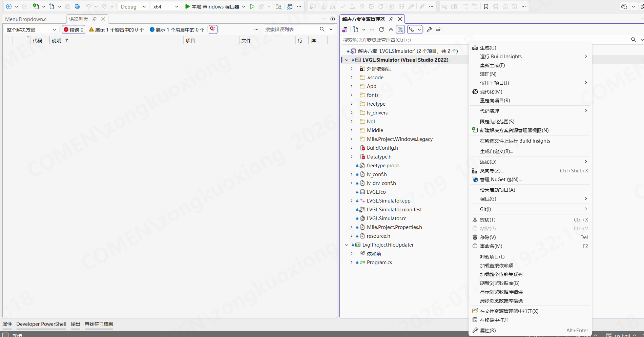The height and width of the screenshot is (337, 644).
Task: Toggle the show all files button
Action: click(x=400, y=29)
